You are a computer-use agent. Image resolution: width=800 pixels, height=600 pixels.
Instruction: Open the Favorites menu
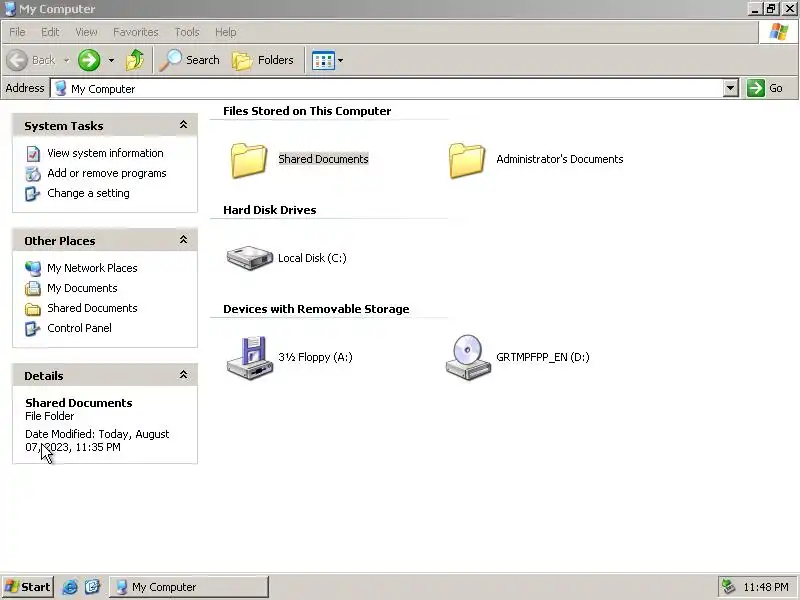[136, 32]
